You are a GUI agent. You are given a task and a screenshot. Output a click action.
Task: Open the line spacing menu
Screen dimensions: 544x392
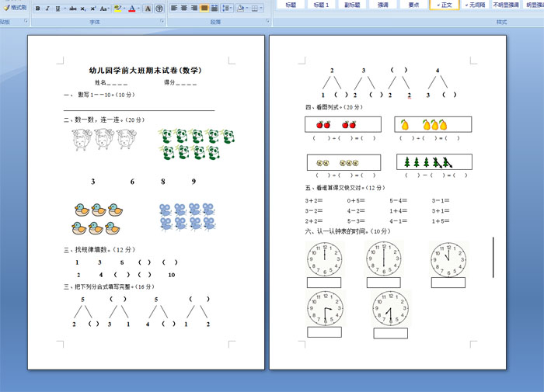coord(227,8)
